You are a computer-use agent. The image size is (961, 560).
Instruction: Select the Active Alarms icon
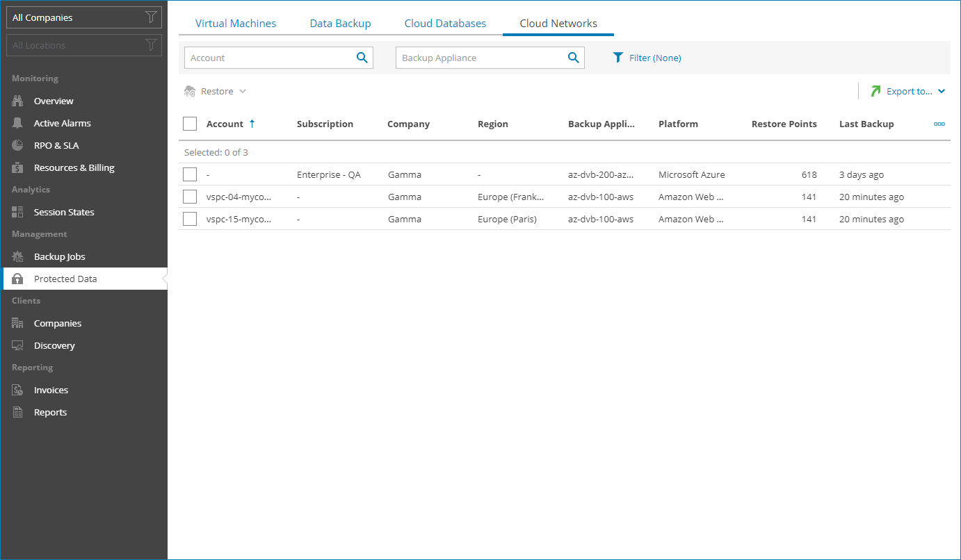point(16,122)
